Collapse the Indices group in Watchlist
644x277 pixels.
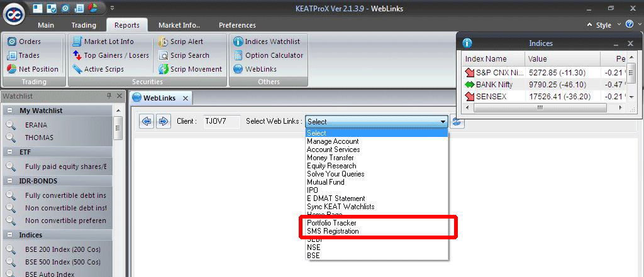point(10,235)
